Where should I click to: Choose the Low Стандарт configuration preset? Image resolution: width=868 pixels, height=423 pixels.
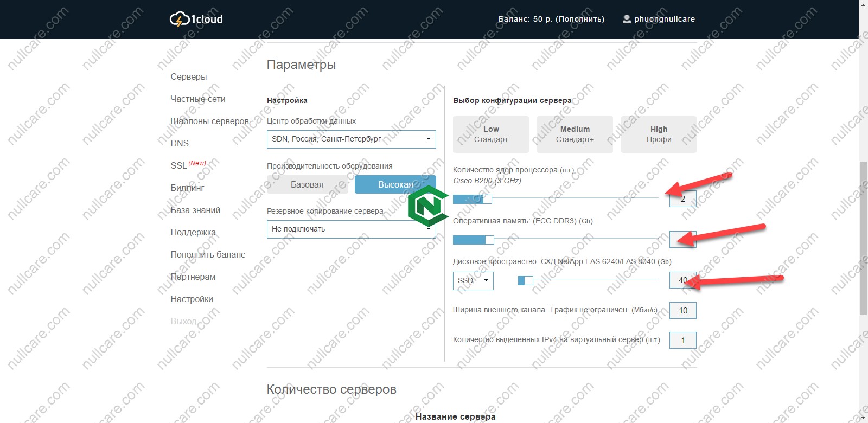(x=491, y=134)
